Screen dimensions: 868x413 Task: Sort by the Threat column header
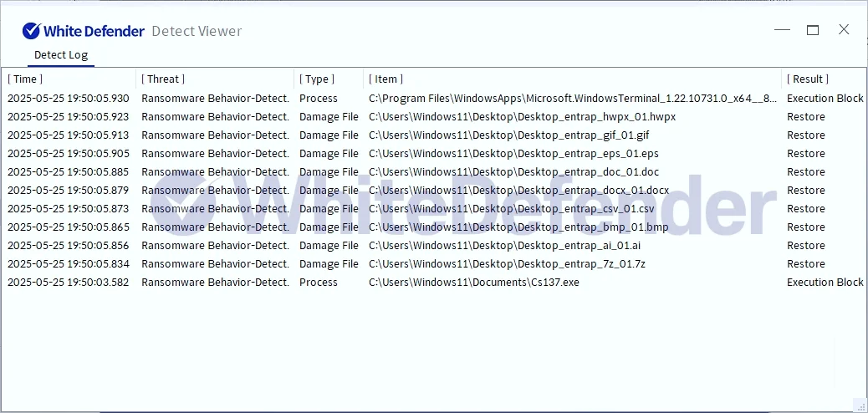162,79
